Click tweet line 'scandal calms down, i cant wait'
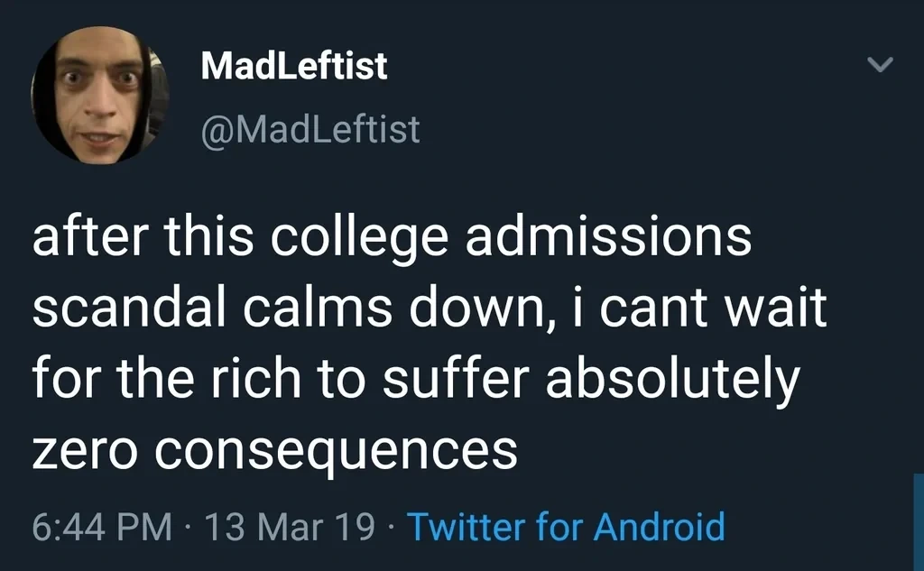The image size is (924, 571). [429, 309]
